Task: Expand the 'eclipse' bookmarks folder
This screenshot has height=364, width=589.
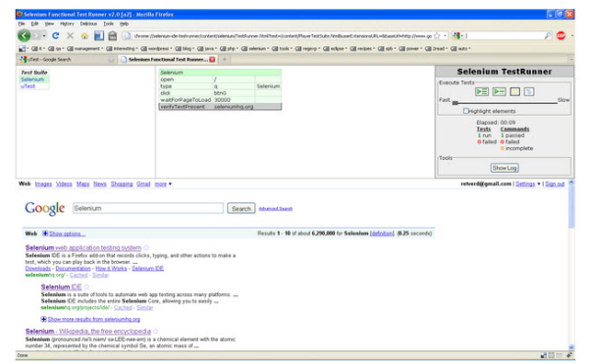Action: coord(335,48)
